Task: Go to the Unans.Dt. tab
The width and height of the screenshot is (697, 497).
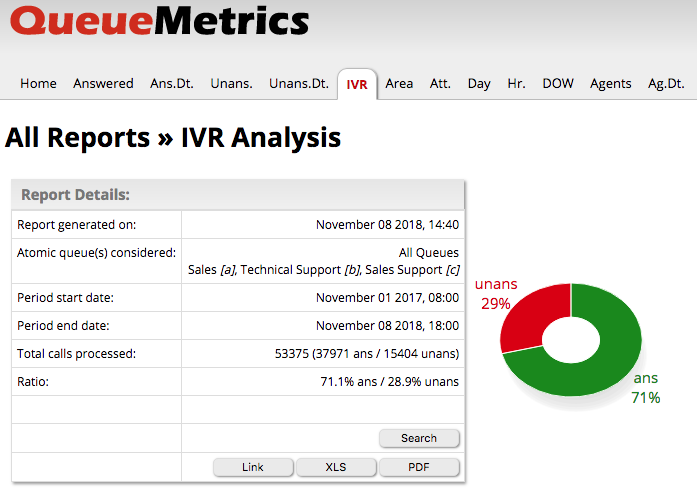Action: tap(299, 84)
